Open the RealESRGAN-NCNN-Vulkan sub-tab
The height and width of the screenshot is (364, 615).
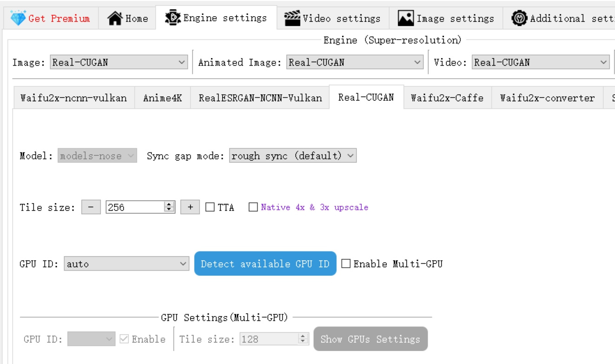260,98
